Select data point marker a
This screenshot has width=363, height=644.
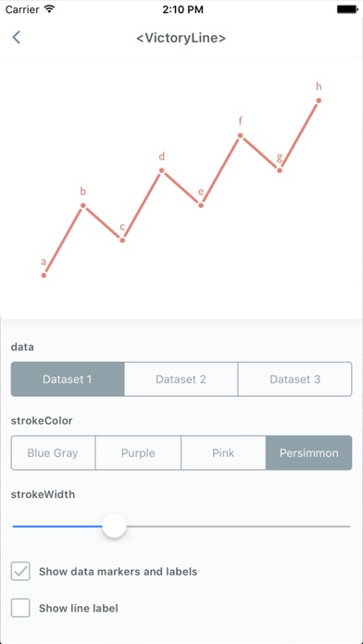click(x=44, y=275)
